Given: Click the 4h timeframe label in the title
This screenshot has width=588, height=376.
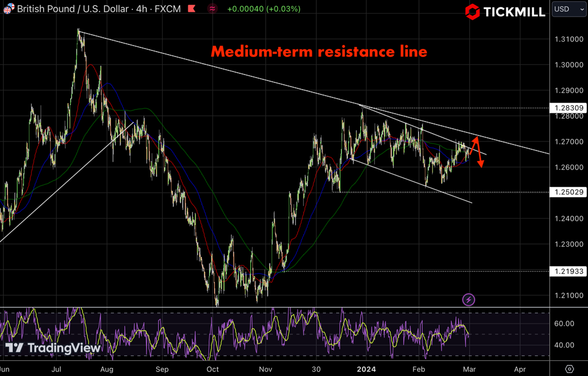Looking at the screenshot, I should coord(142,9).
